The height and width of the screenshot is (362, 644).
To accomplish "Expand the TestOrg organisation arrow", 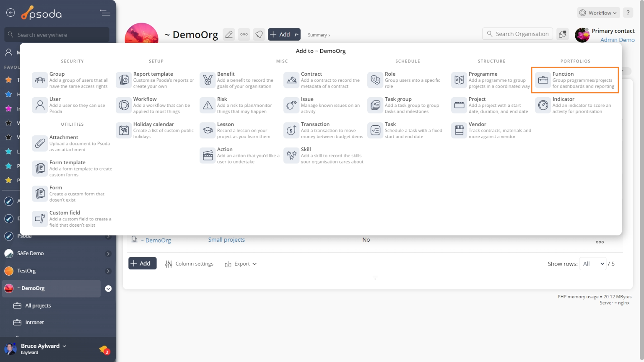I will point(108,271).
